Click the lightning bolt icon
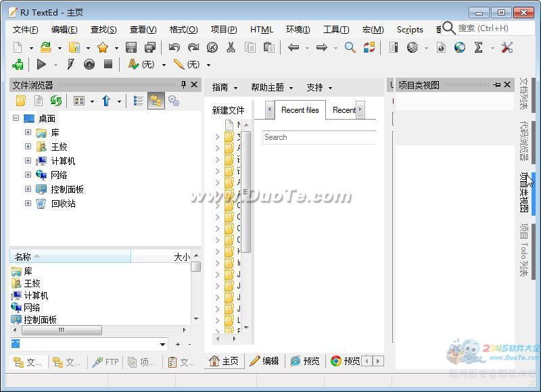541x392 pixels. (70, 64)
